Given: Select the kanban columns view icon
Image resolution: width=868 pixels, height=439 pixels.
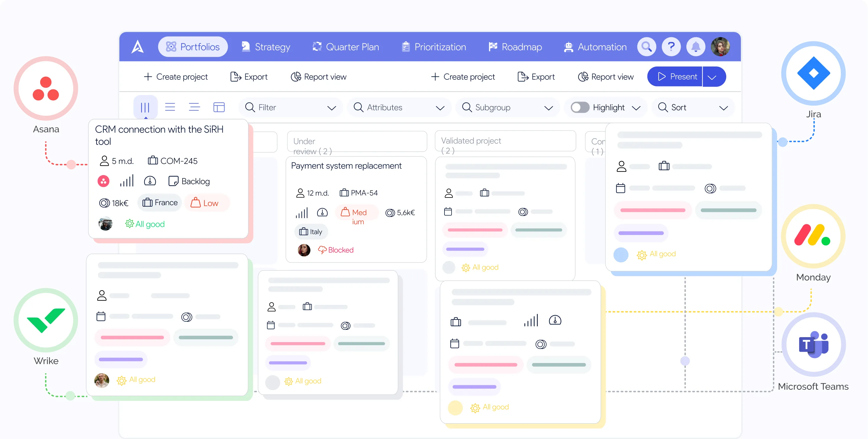Looking at the screenshot, I should pos(145,107).
